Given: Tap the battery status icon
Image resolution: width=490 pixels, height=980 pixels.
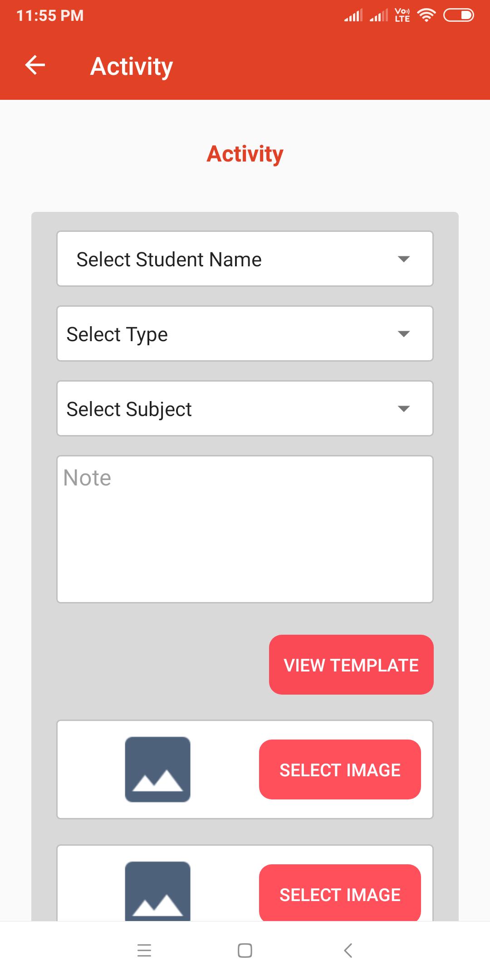Looking at the screenshot, I should point(458,15).
